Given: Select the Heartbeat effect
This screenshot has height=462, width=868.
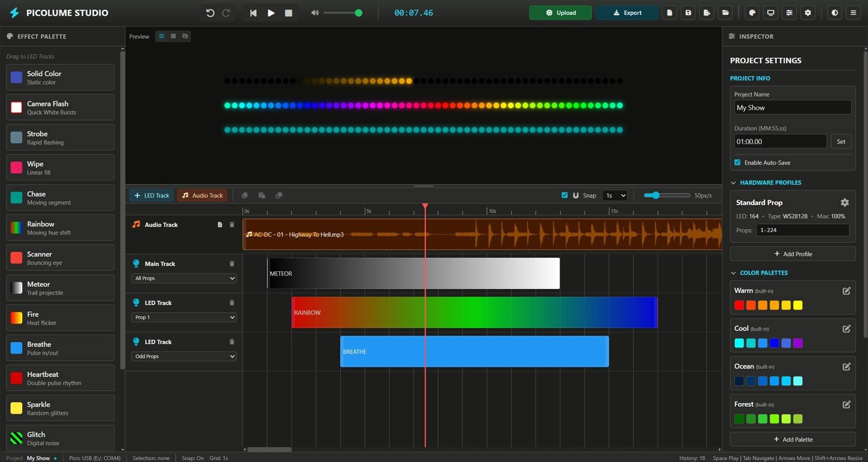Looking at the screenshot, I should [60, 378].
